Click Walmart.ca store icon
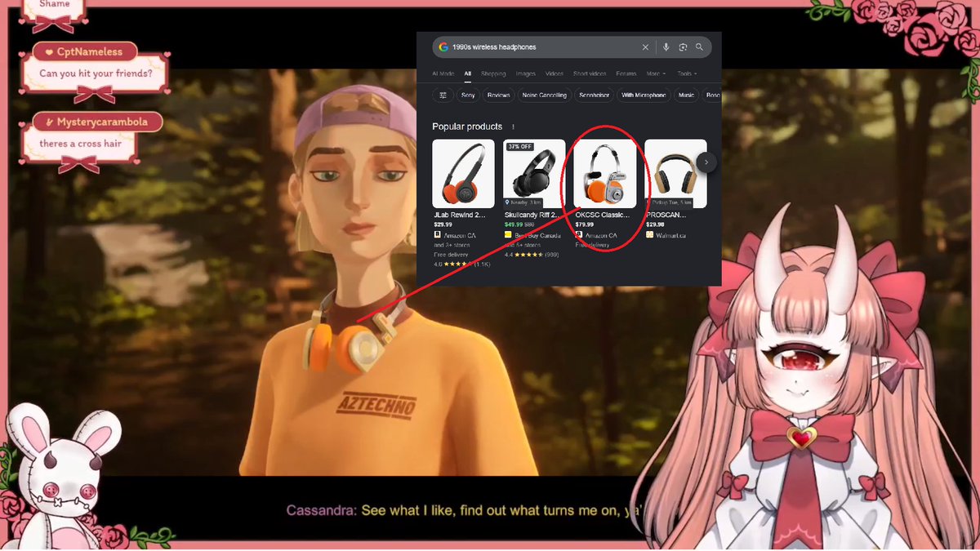980x551 pixels. pyautogui.click(x=650, y=235)
